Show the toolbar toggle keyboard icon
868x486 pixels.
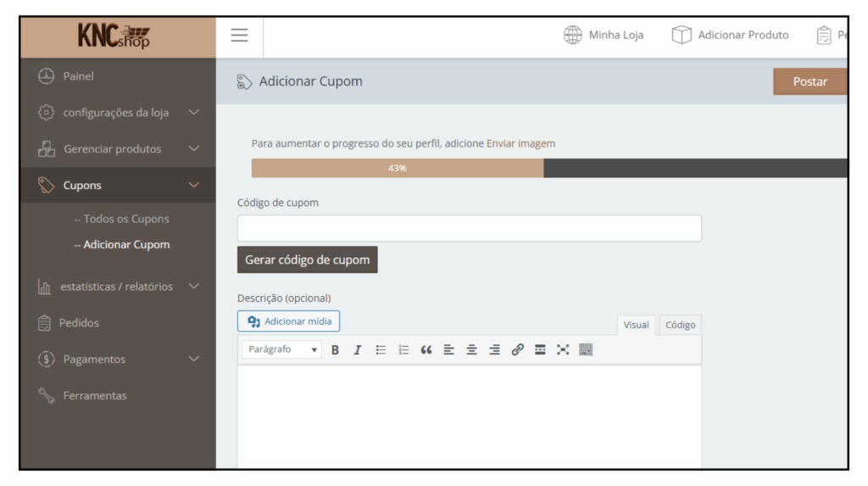(586, 349)
